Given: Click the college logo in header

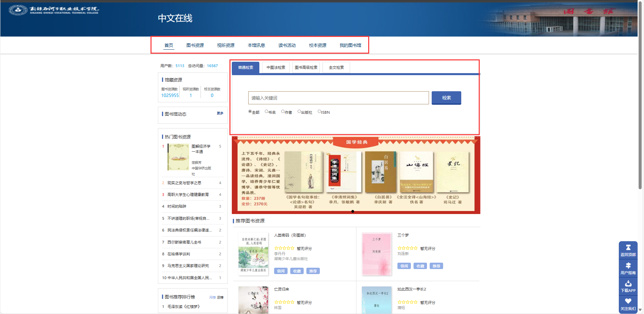Looking at the screenshot, I should click(x=18, y=10).
